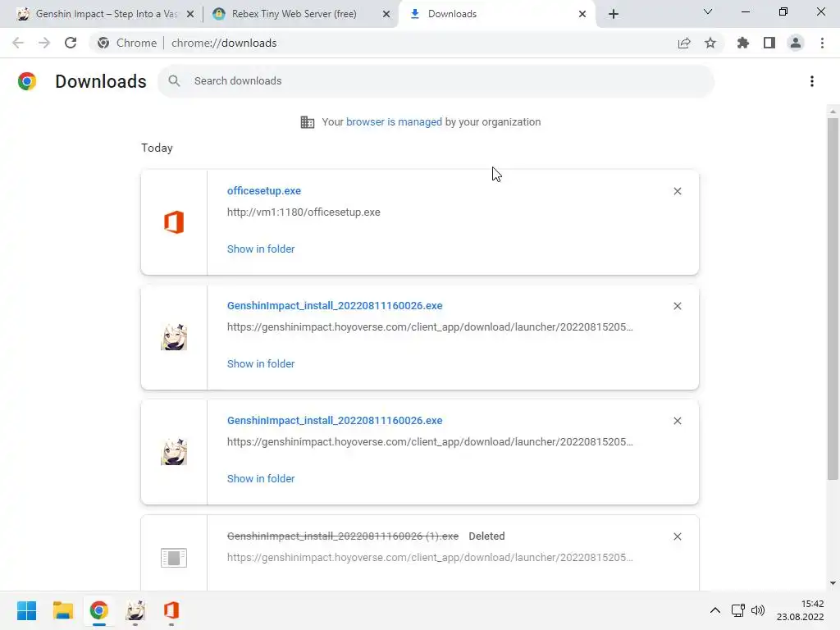
Task: Remove the deleted GenshinImpact (1).exe entry
Action: tap(678, 536)
